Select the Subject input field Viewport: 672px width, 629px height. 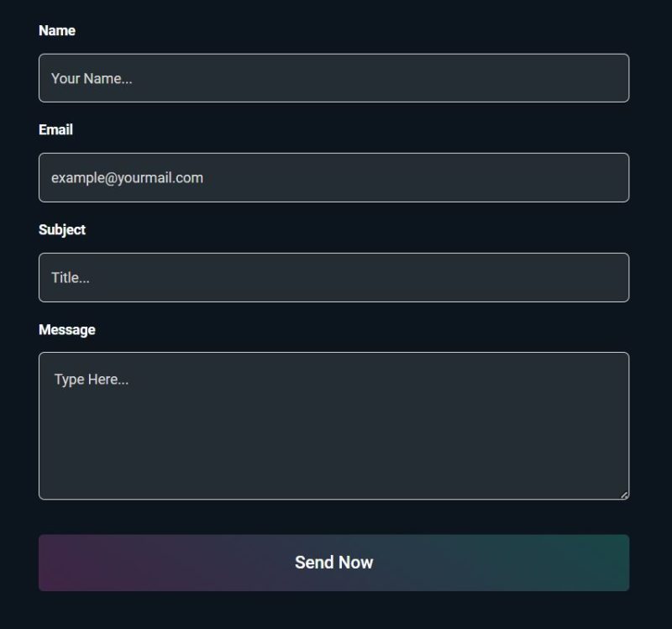(333, 277)
